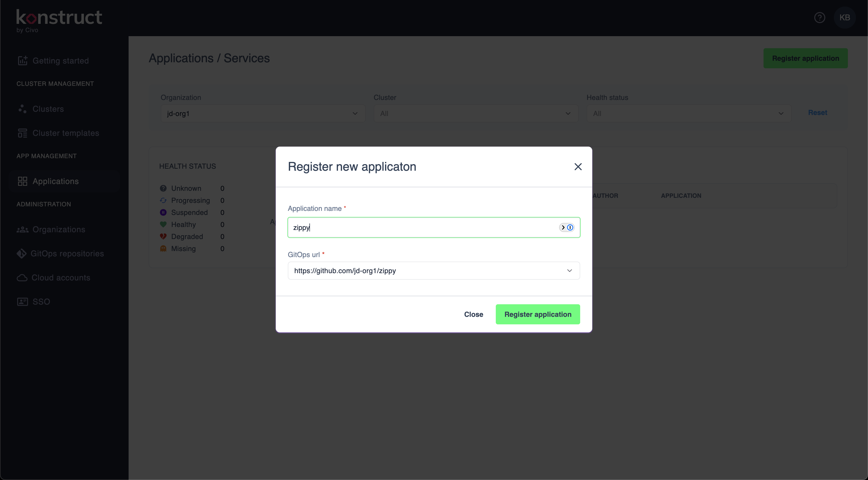Open the Cluster filter dropdown
Screen dimensions: 868x480
point(475,113)
